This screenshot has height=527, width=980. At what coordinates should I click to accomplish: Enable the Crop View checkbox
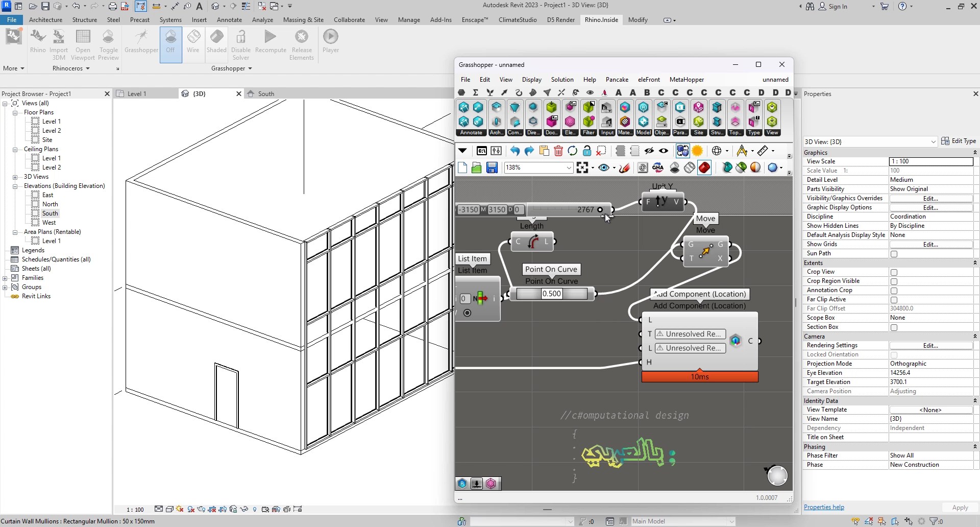[894, 272]
